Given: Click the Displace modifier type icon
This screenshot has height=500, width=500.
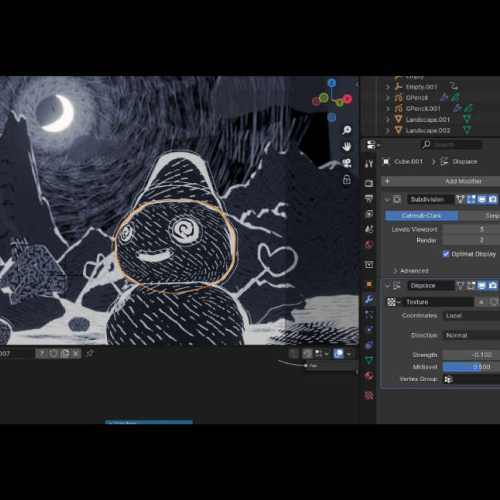Looking at the screenshot, I should (397, 286).
